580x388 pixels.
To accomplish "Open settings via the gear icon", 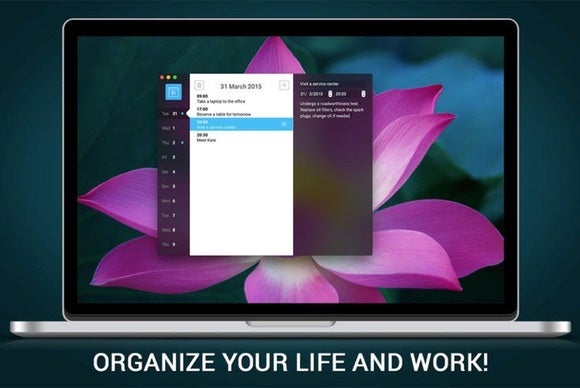I will (199, 85).
